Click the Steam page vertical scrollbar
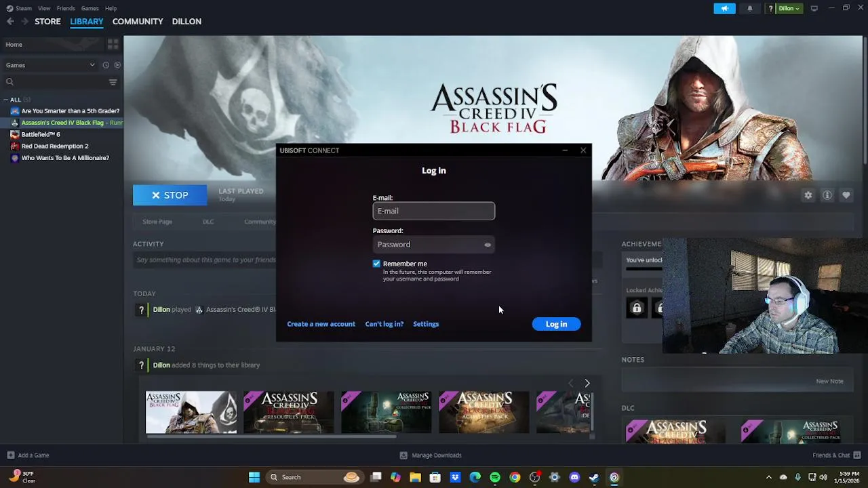 click(x=864, y=100)
